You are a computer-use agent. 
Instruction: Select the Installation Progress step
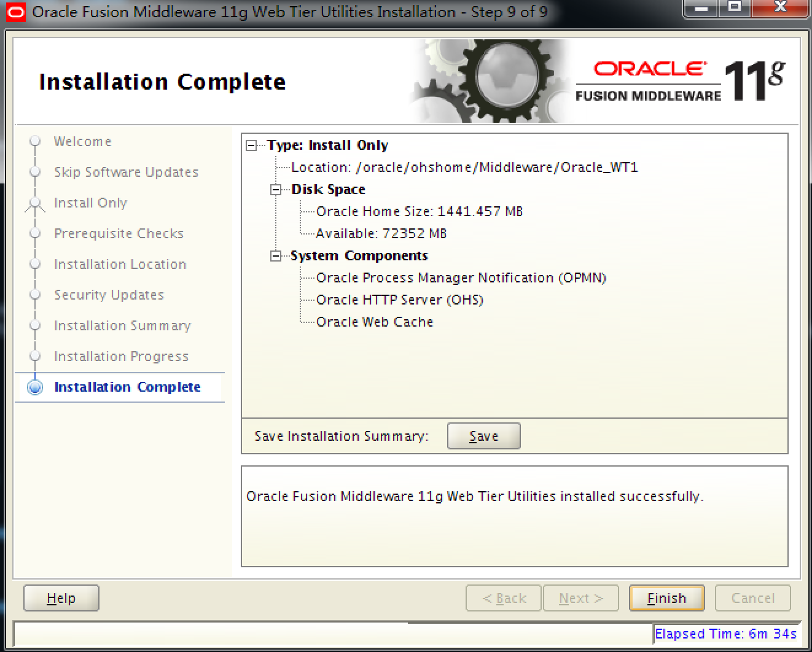tap(121, 357)
